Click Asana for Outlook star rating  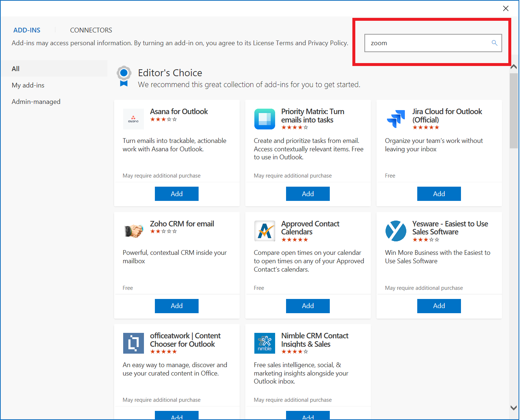(164, 120)
